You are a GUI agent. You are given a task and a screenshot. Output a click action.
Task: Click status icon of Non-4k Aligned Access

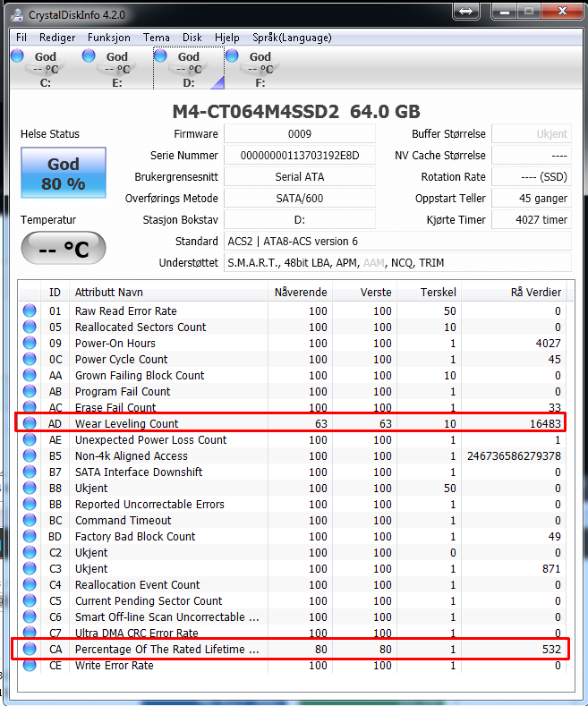pyautogui.click(x=30, y=455)
